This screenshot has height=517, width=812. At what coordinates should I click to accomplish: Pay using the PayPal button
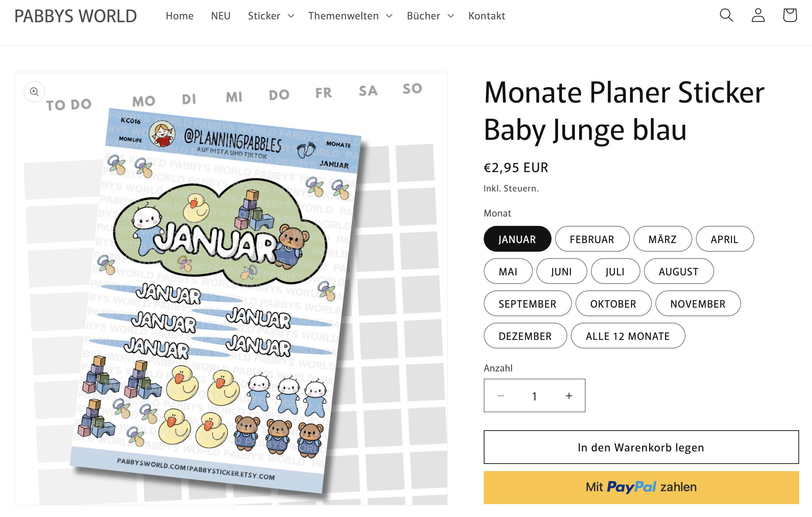[641, 487]
